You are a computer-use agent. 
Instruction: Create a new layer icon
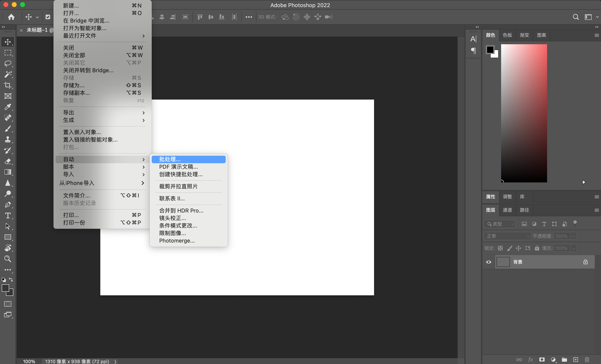coord(576,360)
